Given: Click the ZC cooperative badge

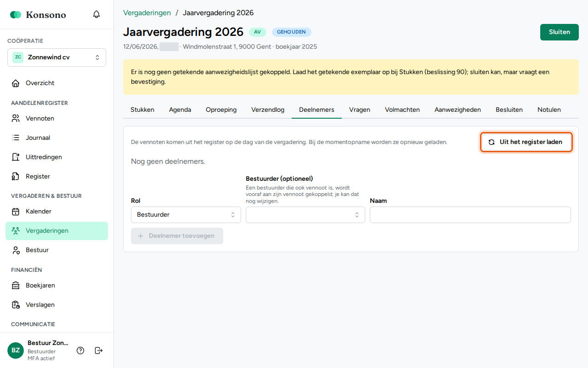Looking at the screenshot, I should click(x=18, y=57).
